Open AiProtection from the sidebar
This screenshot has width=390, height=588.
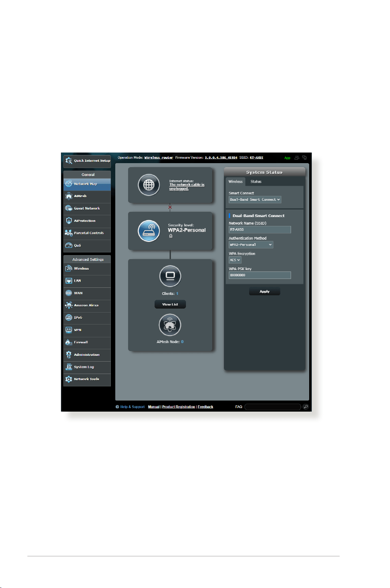(x=87, y=221)
